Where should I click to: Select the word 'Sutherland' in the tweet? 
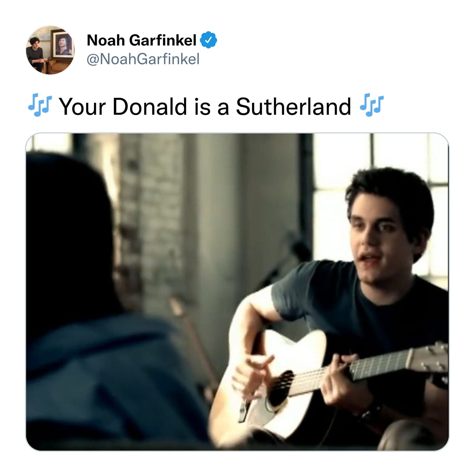(x=293, y=106)
